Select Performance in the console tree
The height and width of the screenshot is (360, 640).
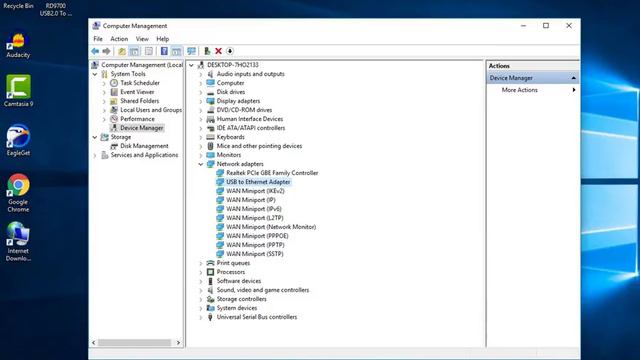click(137, 119)
